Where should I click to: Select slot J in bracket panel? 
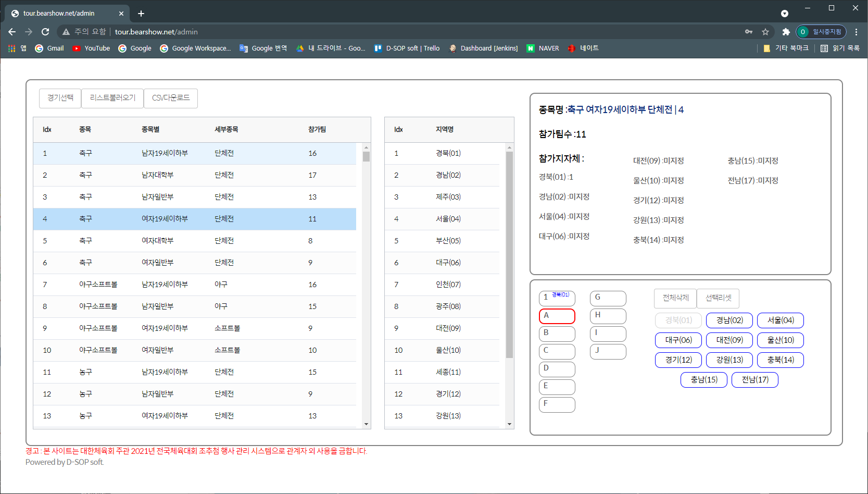click(608, 352)
